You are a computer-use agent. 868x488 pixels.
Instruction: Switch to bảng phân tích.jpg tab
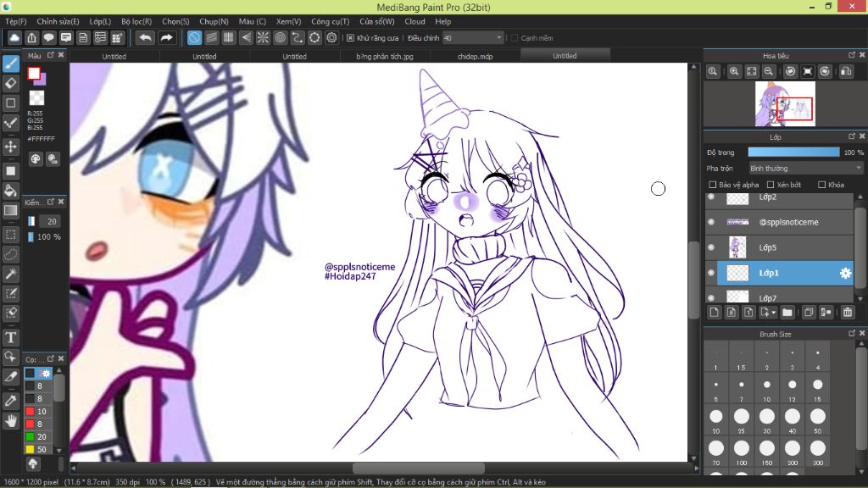[x=385, y=57]
